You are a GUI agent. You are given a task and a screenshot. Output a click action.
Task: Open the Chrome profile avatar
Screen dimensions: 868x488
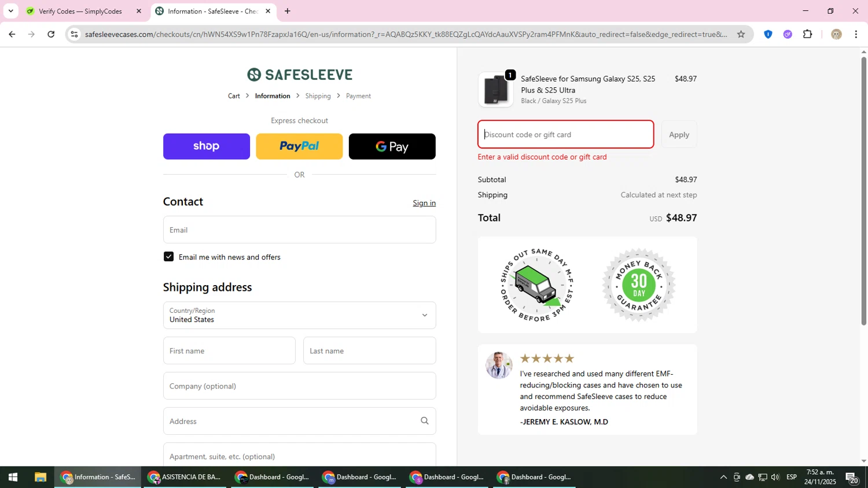[836, 34]
